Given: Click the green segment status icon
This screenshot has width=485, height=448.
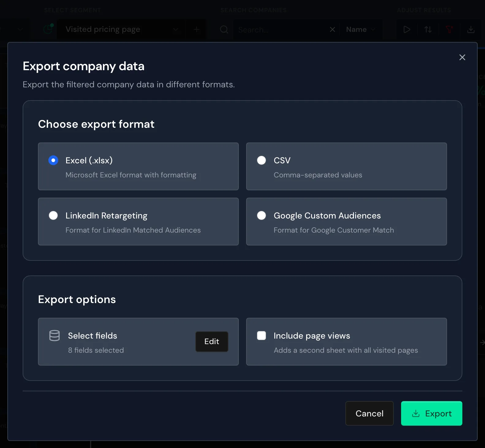Looking at the screenshot, I should click(x=48, y=29).
